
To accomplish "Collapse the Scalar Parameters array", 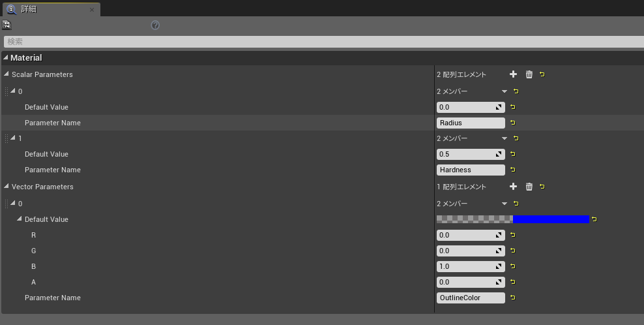I will click(x=6, y=74).
